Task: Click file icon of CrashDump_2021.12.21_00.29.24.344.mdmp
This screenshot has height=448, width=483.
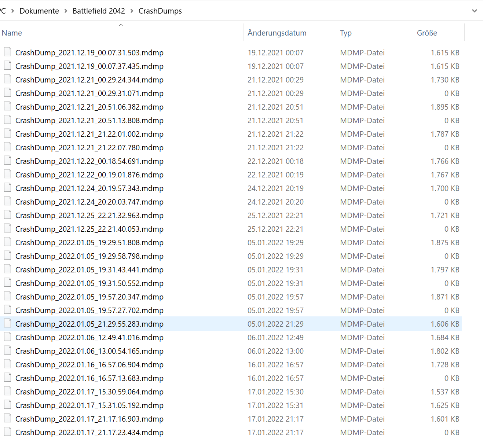Action: pos(7,80)
